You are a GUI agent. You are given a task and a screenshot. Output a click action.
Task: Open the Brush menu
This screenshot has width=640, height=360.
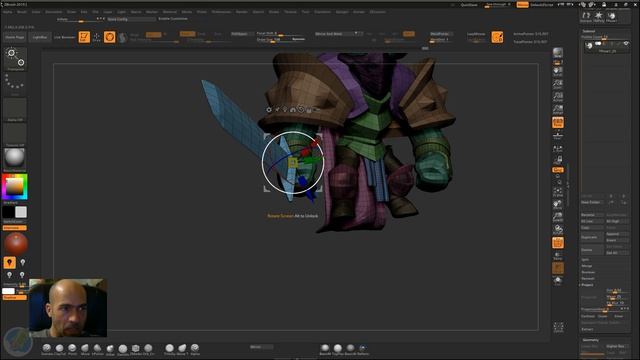click(22, 12)
